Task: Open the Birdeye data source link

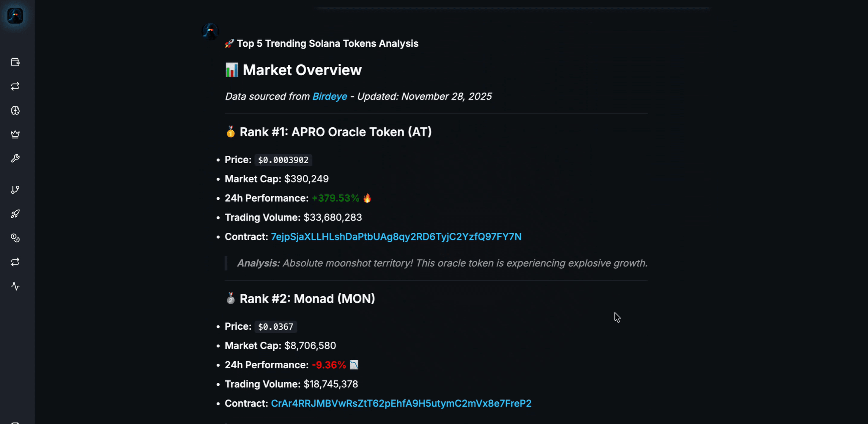Action: point(330,96)
